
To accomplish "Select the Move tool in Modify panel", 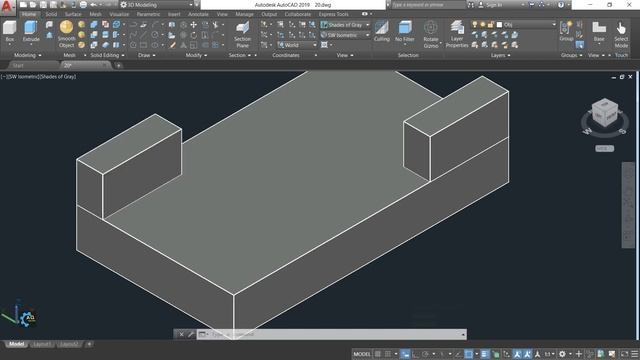I will coord(193,25).
